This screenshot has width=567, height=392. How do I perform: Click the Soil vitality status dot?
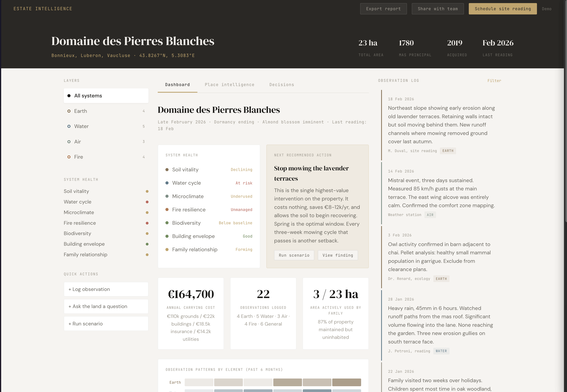(x=147, y=191)
